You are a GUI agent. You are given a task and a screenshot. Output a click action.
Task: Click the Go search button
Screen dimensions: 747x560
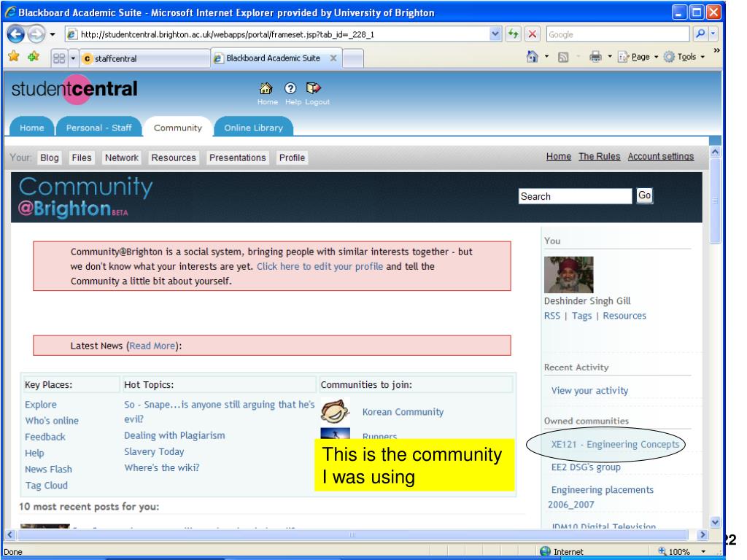pos(645,195)
